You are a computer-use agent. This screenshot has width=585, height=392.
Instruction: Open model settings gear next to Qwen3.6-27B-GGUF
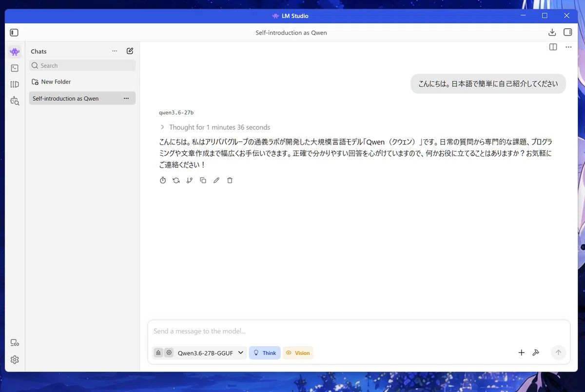click(169, 353)
